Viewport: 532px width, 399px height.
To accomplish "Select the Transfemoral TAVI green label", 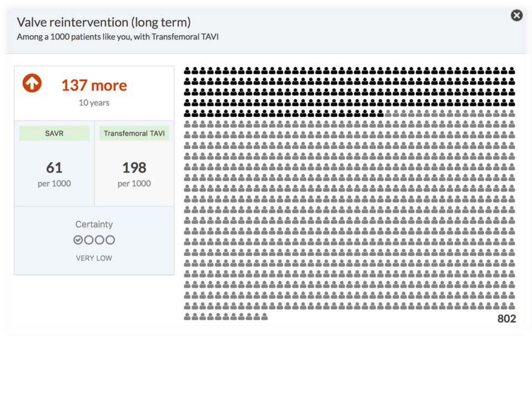I will [134, 133].
